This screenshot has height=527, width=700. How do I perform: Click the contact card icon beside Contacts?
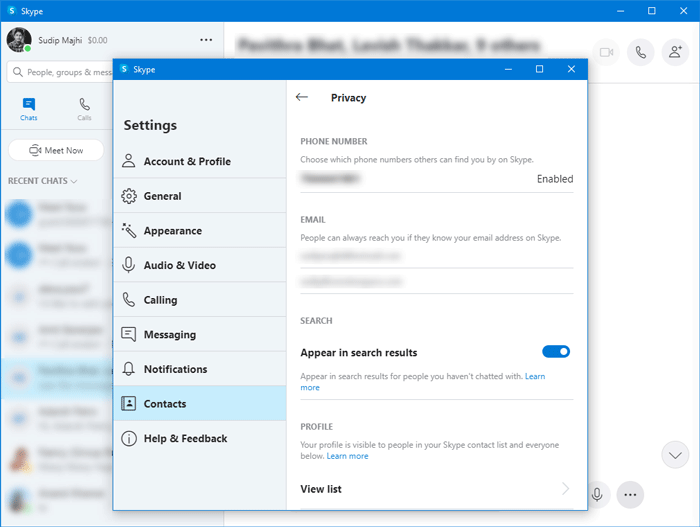pos(129,403)
